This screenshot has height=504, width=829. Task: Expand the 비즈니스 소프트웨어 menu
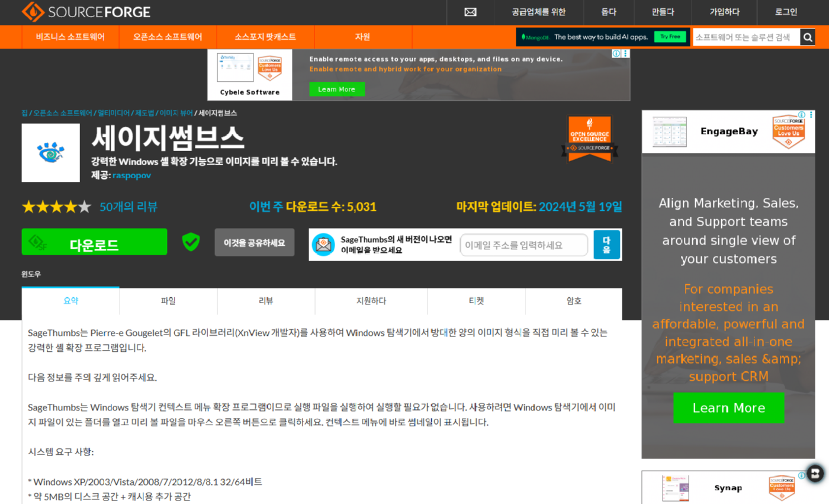[70, 37]
